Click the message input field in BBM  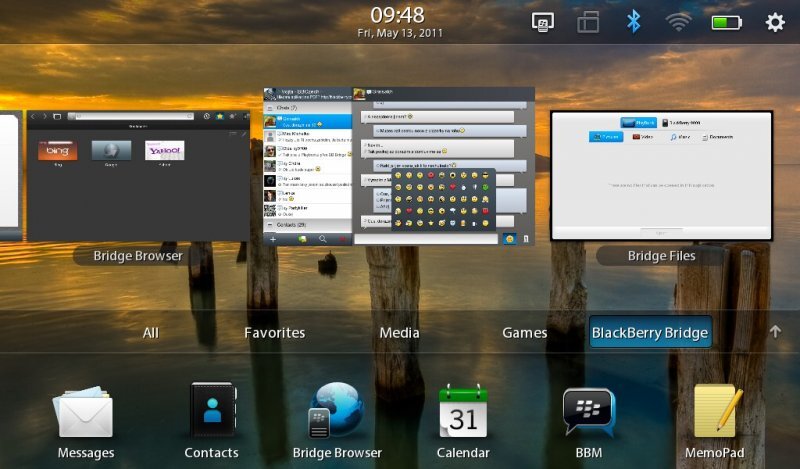(x=426, y=239)
